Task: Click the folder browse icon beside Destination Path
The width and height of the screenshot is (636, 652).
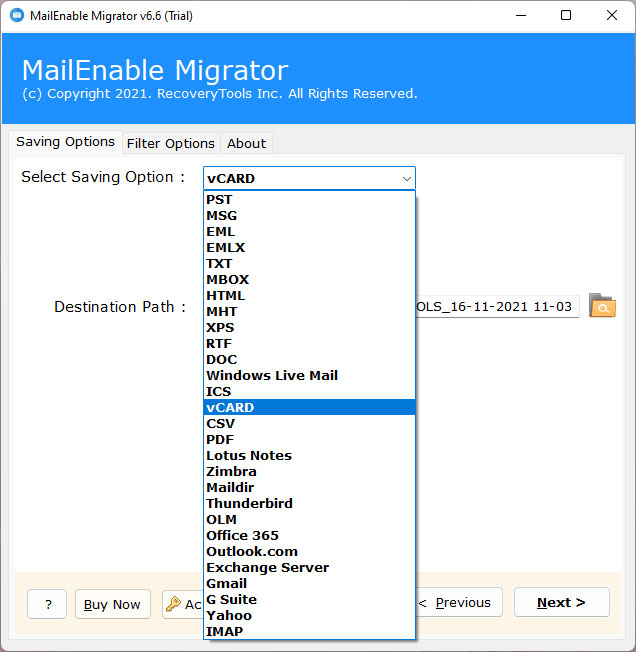Action: pyautogui.click(x=602, y=306)
